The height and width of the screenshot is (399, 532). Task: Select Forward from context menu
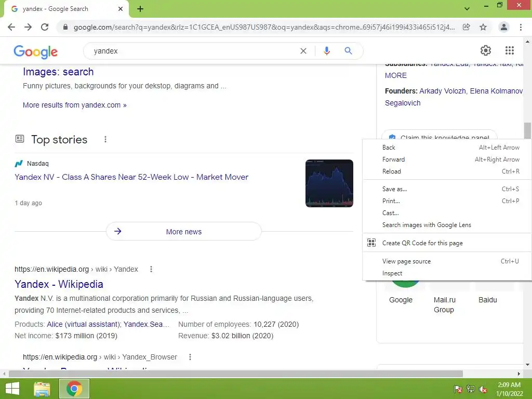(447, 159)
